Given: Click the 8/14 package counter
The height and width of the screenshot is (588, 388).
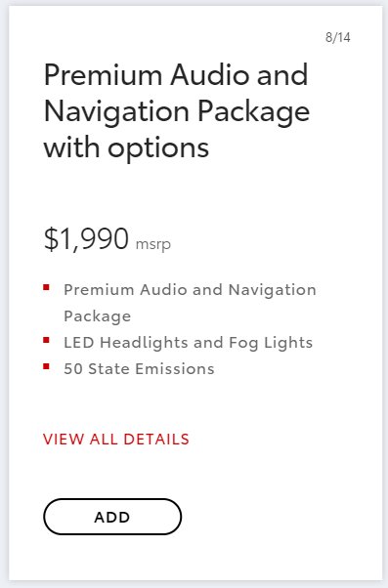Looking at the screenshot, I should coord(338,37).
